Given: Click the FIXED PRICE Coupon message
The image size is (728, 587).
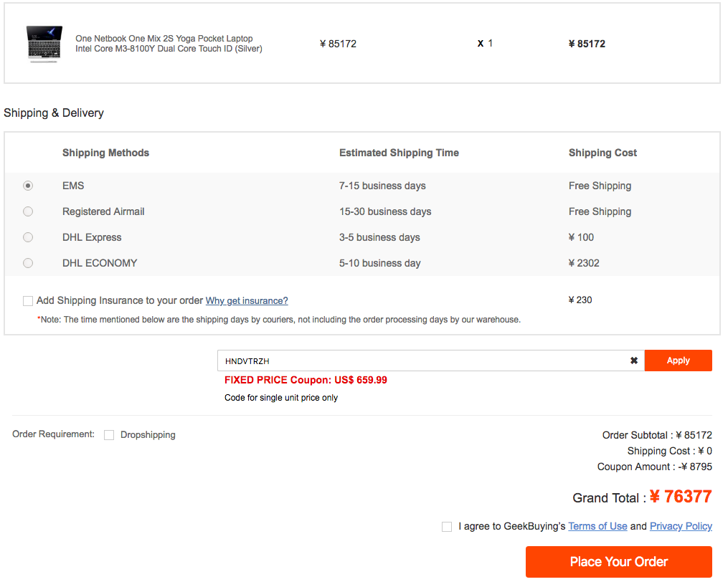Looking at the screenshot, I should [306, 380].
